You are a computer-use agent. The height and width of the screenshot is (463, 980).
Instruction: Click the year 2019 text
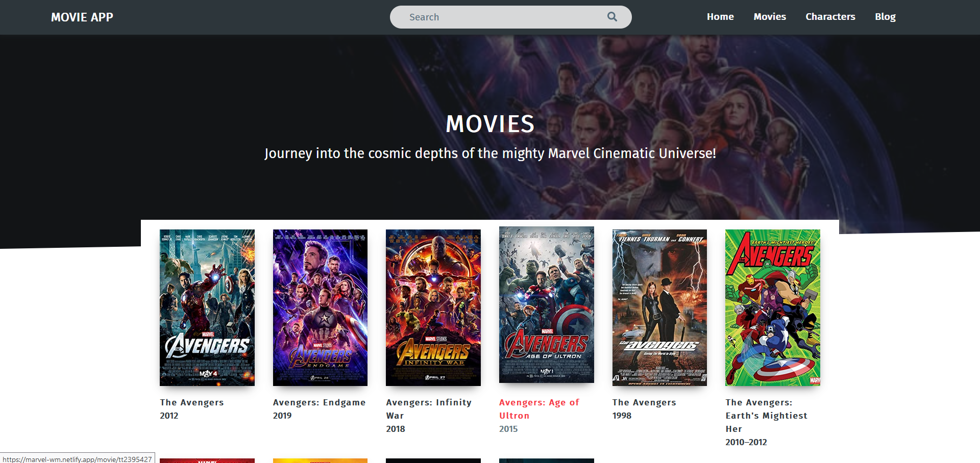coord(282,416)
